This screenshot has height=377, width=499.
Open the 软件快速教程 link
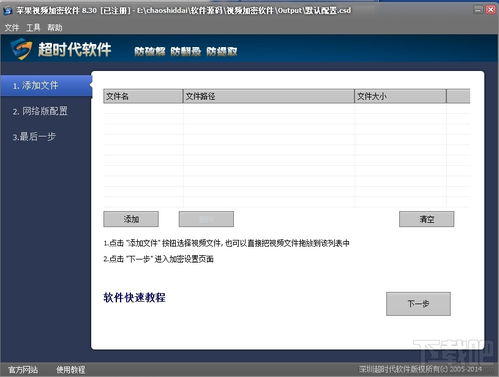(x=134, y=297)
